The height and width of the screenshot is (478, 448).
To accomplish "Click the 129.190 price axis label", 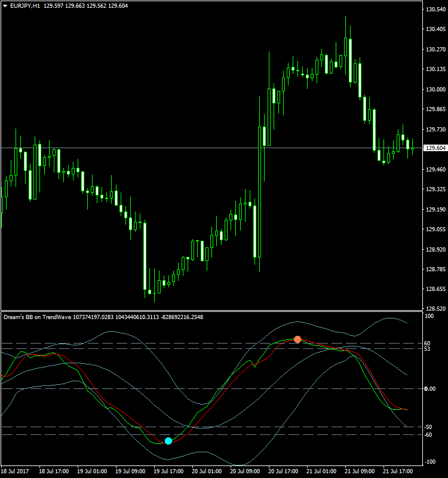I will pyautogui.click(x=435, y=209).
